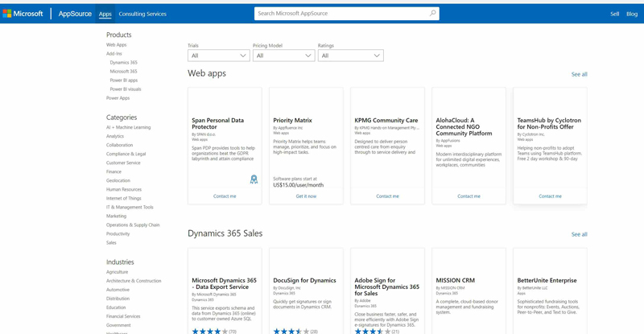The height and width of the screenshot is (334, 644).
Task: Select Power BI visuals product filter
Action: pyautogui.click(x=126, y=89)
